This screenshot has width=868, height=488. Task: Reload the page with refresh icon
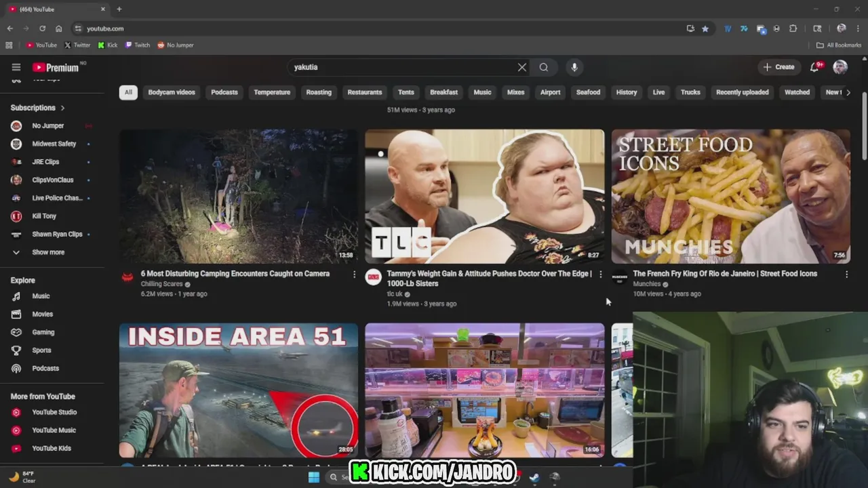(42, 28)
